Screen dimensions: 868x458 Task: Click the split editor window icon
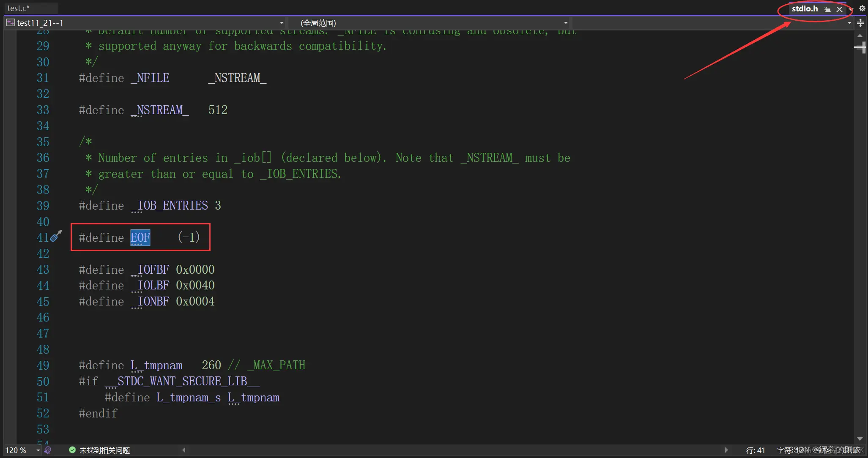pyautogui.click(x=860, y=23)
